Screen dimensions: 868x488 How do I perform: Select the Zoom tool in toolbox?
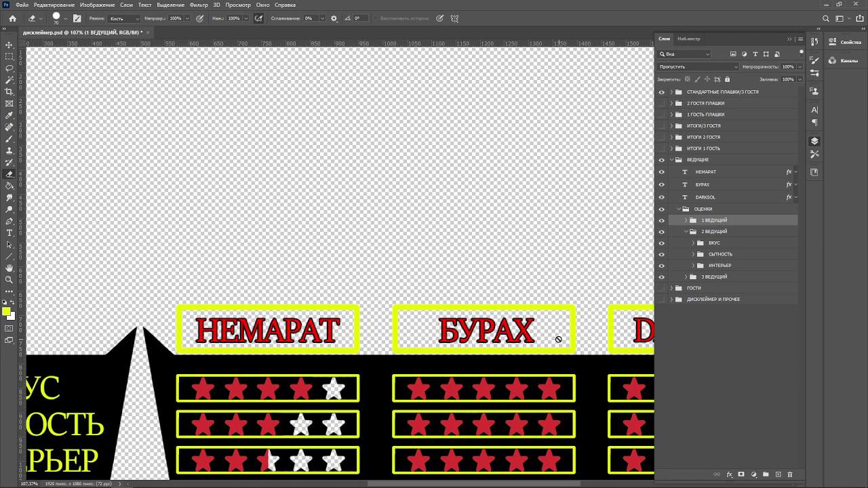tap(9, 279)
